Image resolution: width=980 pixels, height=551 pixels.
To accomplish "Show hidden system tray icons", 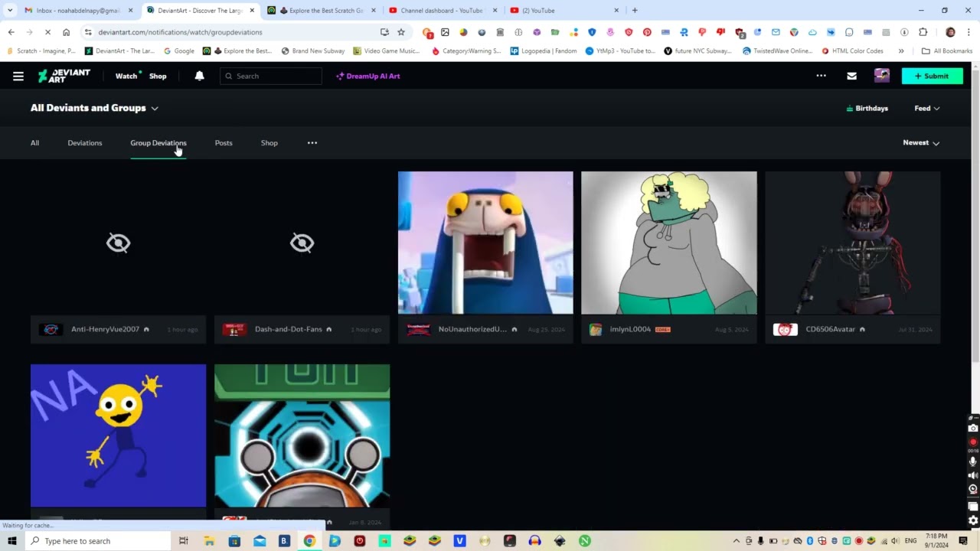I will [737, 541].
